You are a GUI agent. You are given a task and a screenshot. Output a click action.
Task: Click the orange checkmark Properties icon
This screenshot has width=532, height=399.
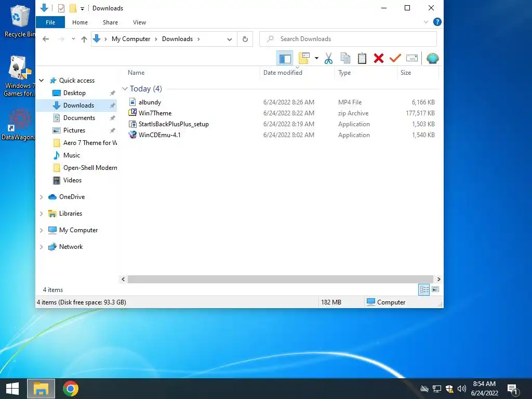point(395,58)
